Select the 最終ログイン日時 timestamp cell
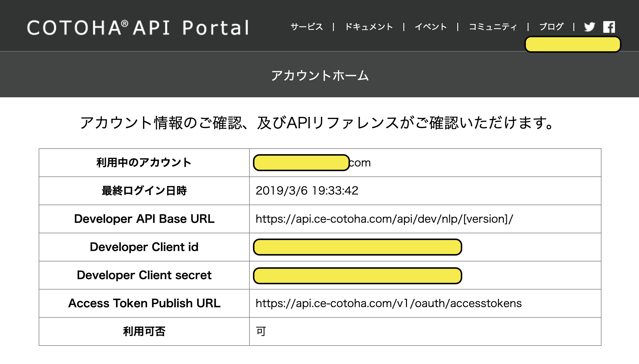The width and height of the screenshot is (639, 364). pos(307,191)
